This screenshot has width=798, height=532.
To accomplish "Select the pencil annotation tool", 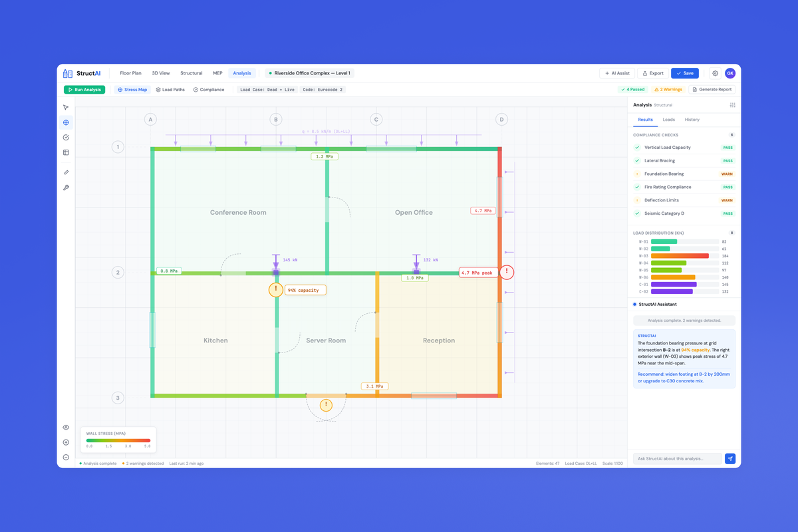I will 66,172.
